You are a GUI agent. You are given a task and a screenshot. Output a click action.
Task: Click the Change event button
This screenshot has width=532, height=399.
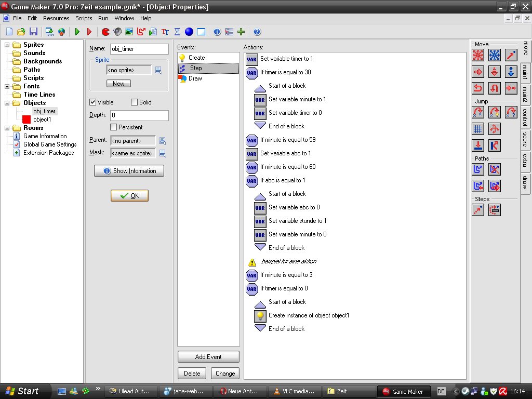coord(225,373)
